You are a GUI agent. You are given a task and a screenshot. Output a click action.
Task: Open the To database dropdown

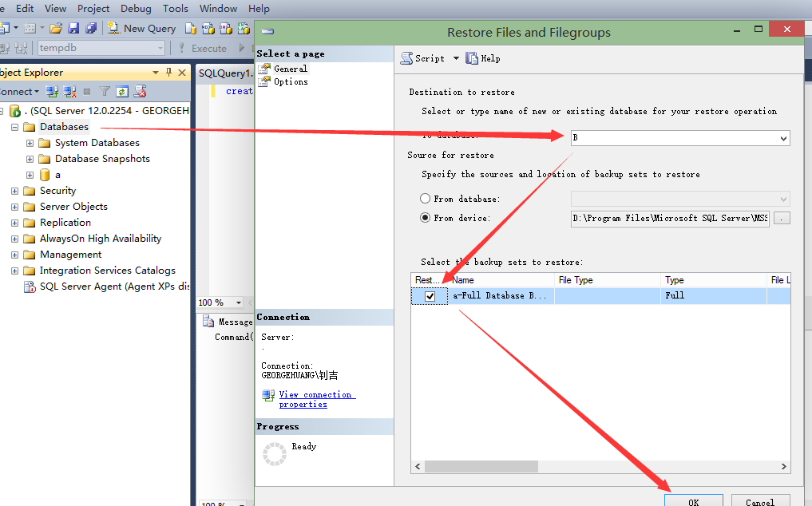tap(782, 138)
